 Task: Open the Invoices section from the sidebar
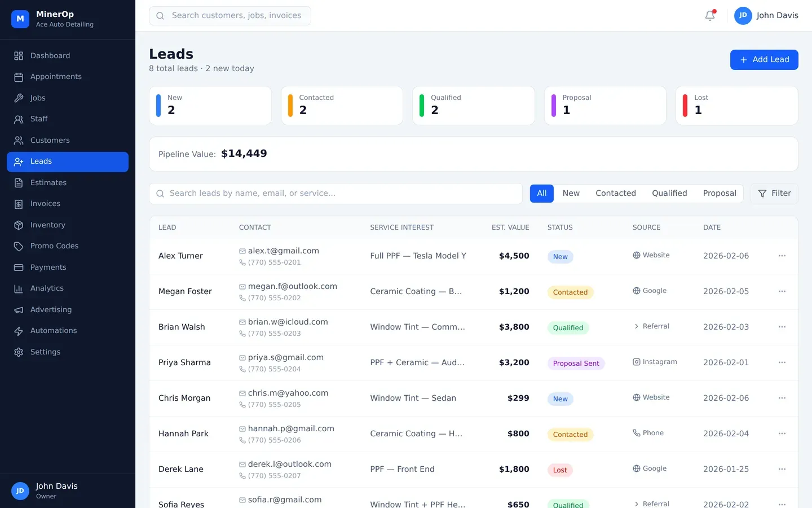pos(46,204)
